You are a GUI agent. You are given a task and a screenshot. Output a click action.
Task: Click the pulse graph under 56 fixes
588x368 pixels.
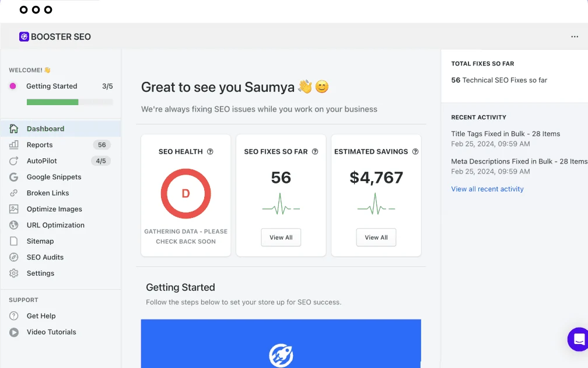[281, 204]
